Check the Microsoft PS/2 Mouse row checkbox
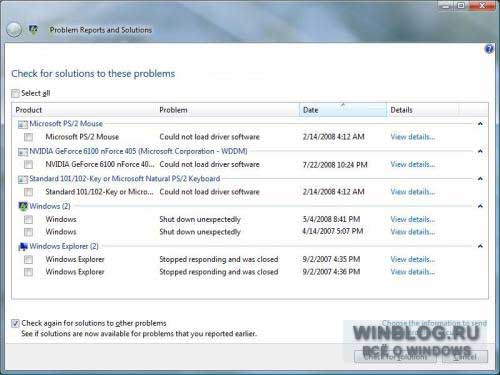The width and height of the screenshot is (500, 375). pyautogui.click(x=28, y=137)
